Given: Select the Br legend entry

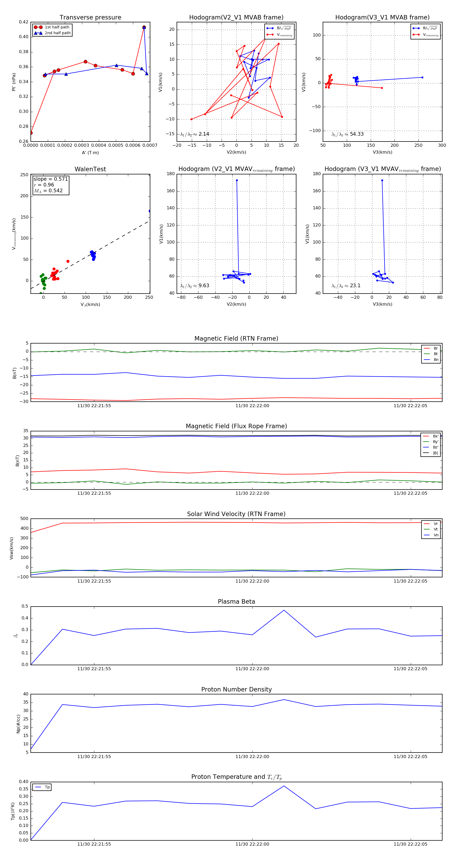Looking at the screenshot, I should 431,349.
